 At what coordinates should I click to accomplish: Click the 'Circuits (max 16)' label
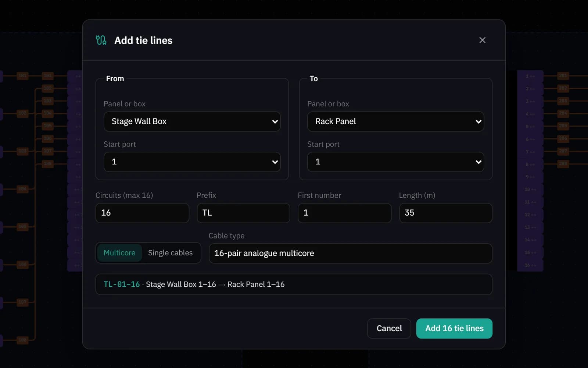124,195
